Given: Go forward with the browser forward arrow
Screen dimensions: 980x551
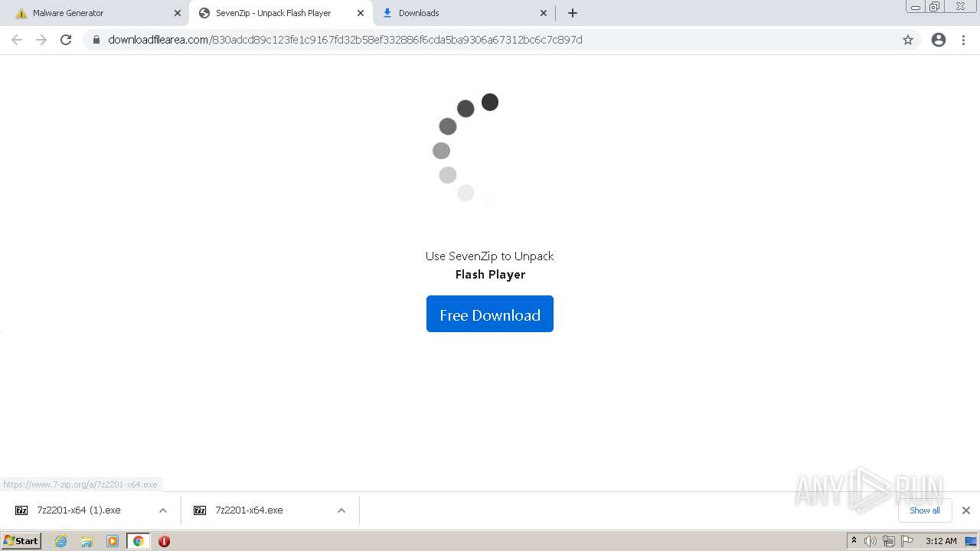Looking at the screenshot, I should coord(41,40).
